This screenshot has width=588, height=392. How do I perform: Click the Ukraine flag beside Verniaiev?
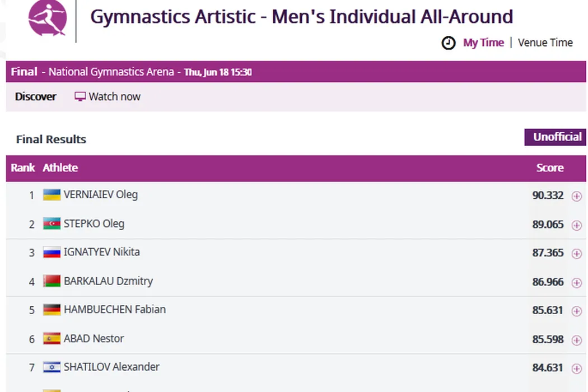tap(52, 195)
